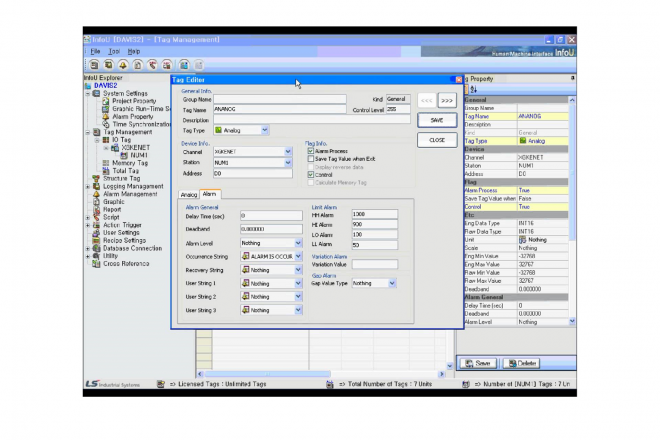Screen dimensions: 660x440
Task: Select the Project Property icon in tree
Action: click(106, 101)
